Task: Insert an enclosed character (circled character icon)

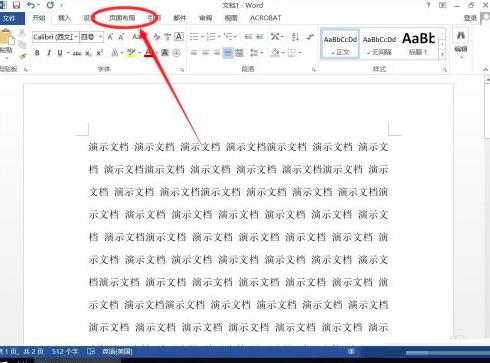Action: click(177, 53)
